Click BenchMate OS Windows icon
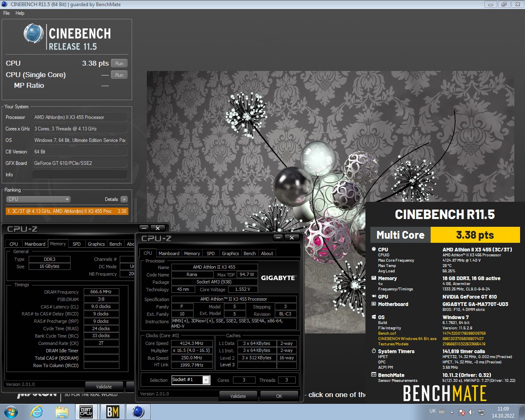 [x=374, y=317]
